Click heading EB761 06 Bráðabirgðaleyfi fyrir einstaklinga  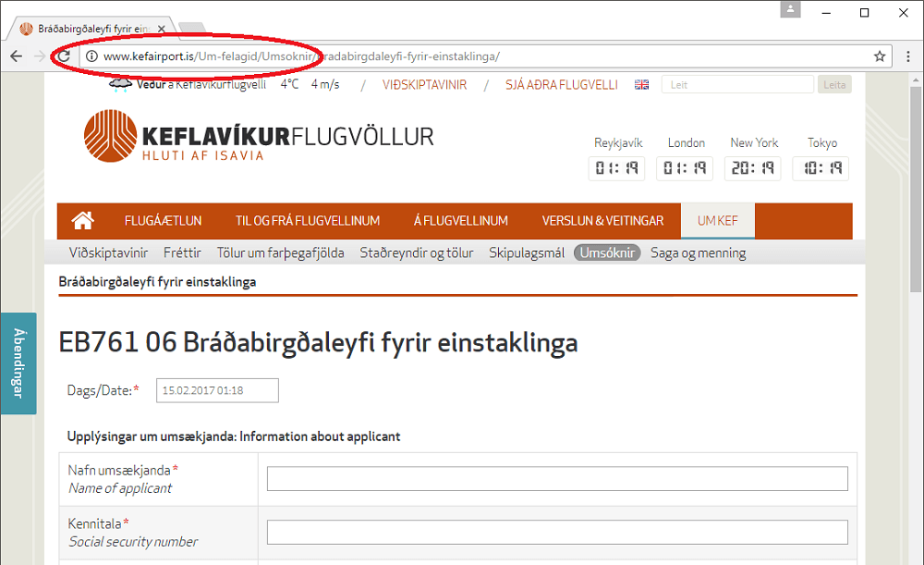point(318,343)
